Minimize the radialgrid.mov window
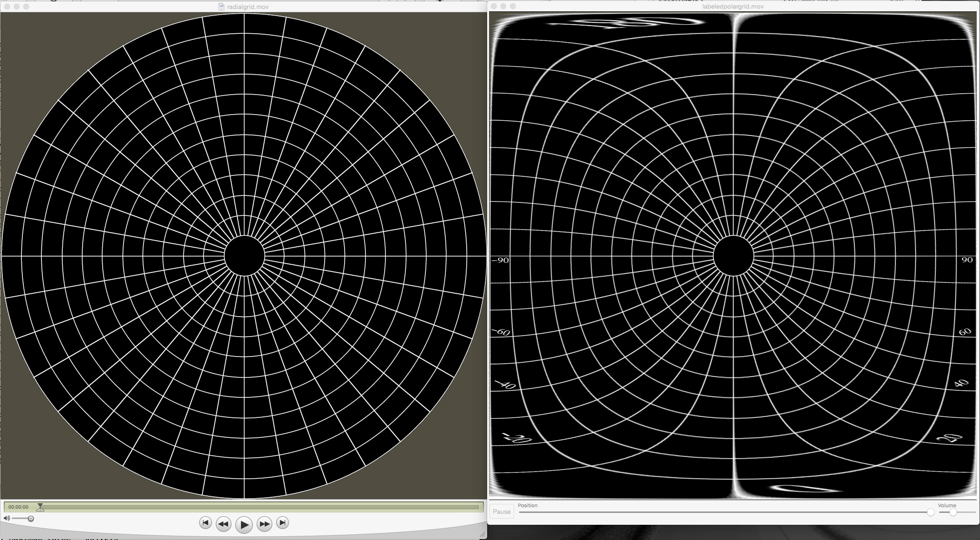Screen dimensions: 980x540 17,7
